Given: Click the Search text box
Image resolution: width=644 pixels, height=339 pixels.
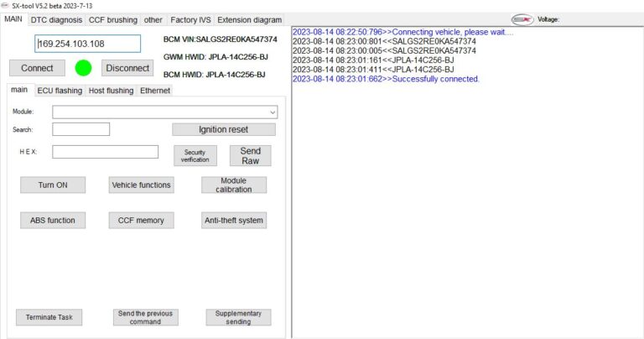Looking at the screenshot, I should (x=80, y=129).
